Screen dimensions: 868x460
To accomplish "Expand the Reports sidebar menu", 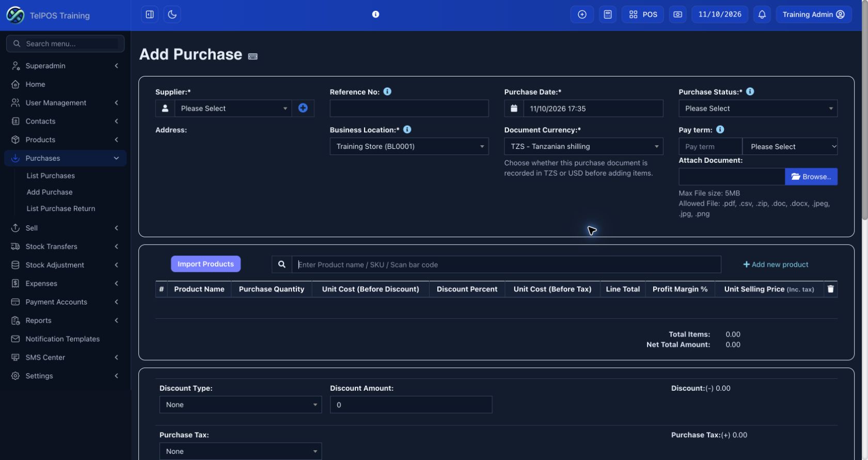I will coord(65,320).
